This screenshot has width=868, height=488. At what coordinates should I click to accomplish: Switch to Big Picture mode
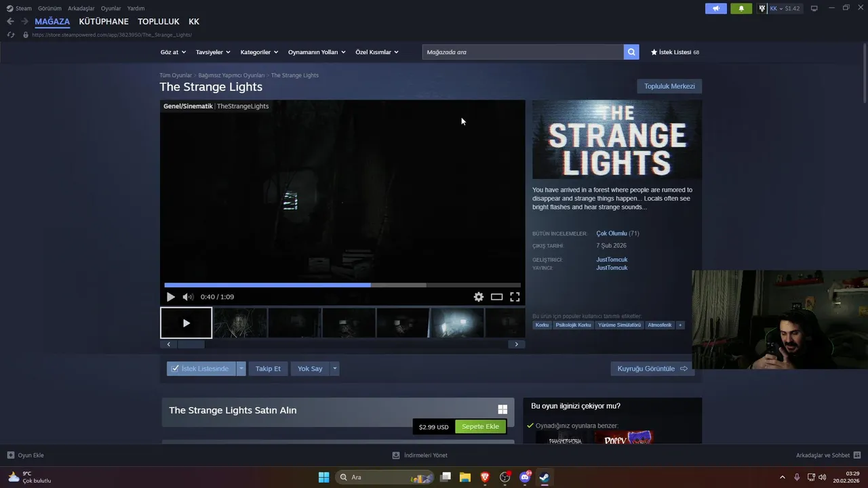[814, 8]
